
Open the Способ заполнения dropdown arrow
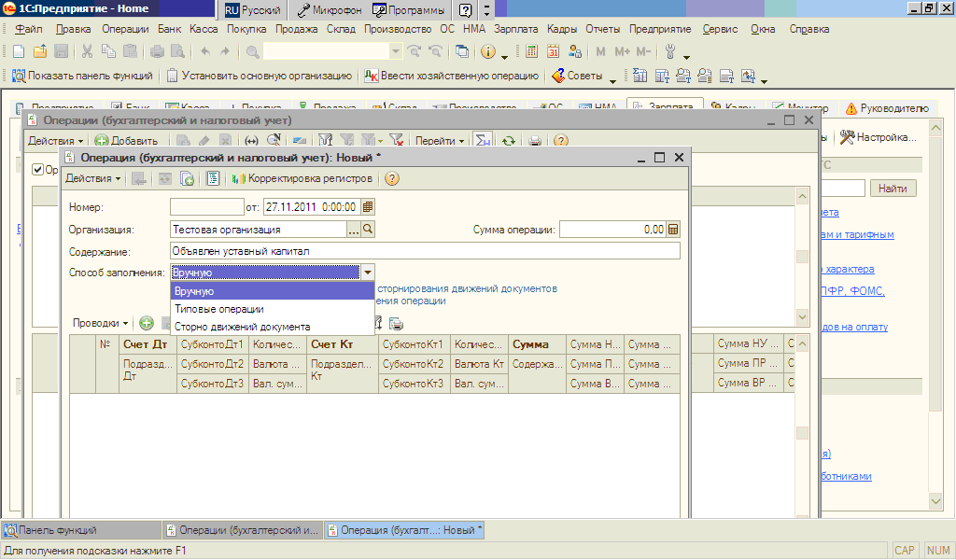(368, 273)
